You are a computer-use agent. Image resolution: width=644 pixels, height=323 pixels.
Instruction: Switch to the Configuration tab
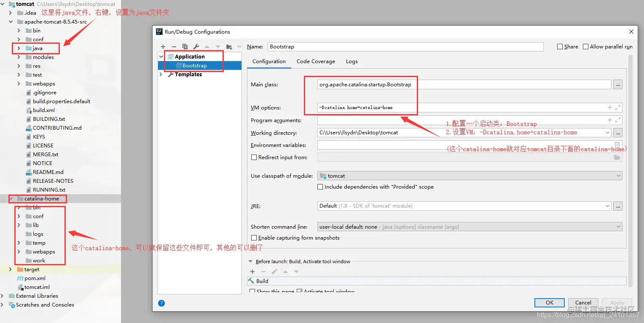tap(269, 61)
